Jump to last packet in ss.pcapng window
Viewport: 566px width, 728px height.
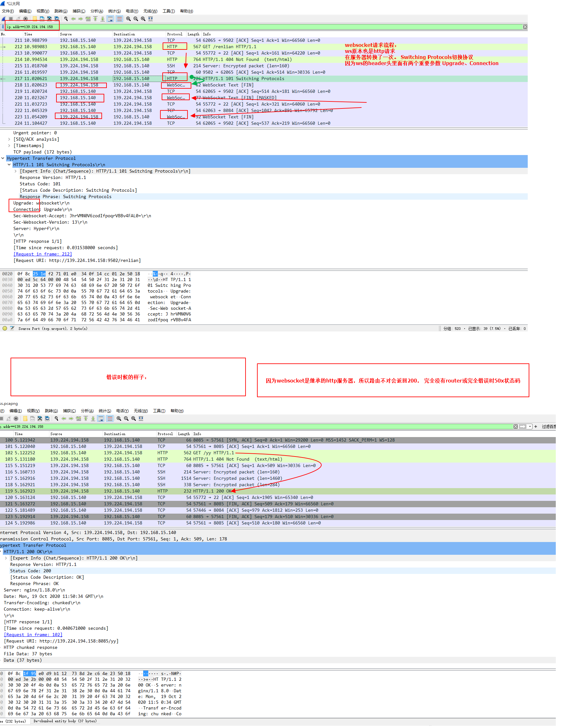(x=93, y=419)
